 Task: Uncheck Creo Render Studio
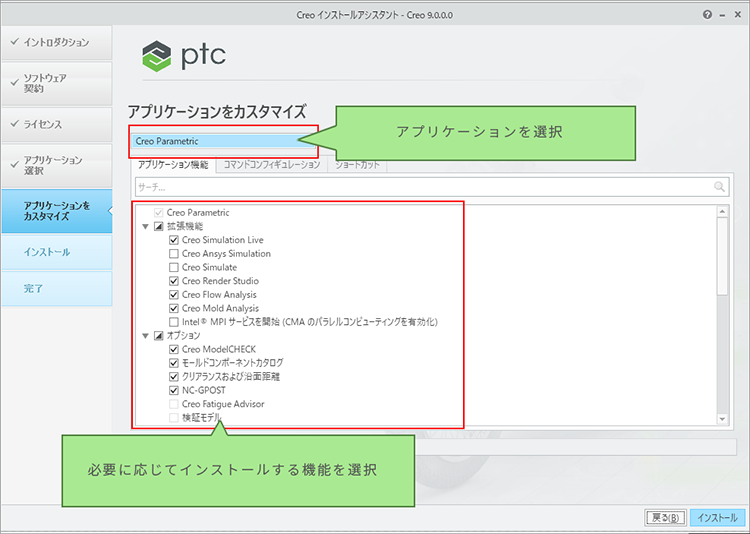[174, 281]
